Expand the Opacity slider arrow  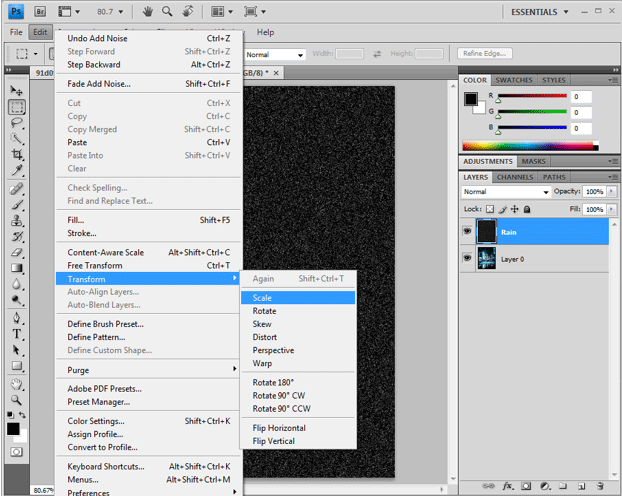pyautogui.click(x=611, y=191)
